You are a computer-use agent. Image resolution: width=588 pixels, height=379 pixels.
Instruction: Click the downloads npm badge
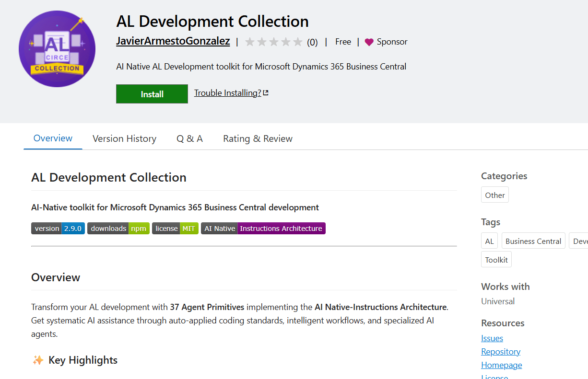(x=118, y=229)
